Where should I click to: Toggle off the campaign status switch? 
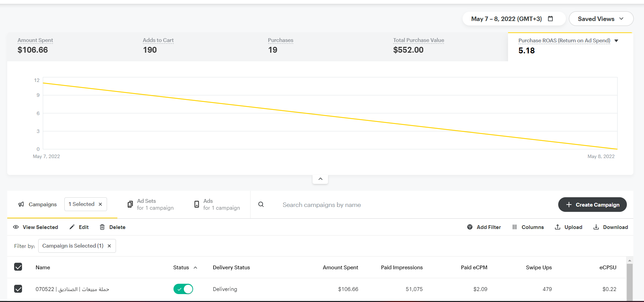point(183,289)
